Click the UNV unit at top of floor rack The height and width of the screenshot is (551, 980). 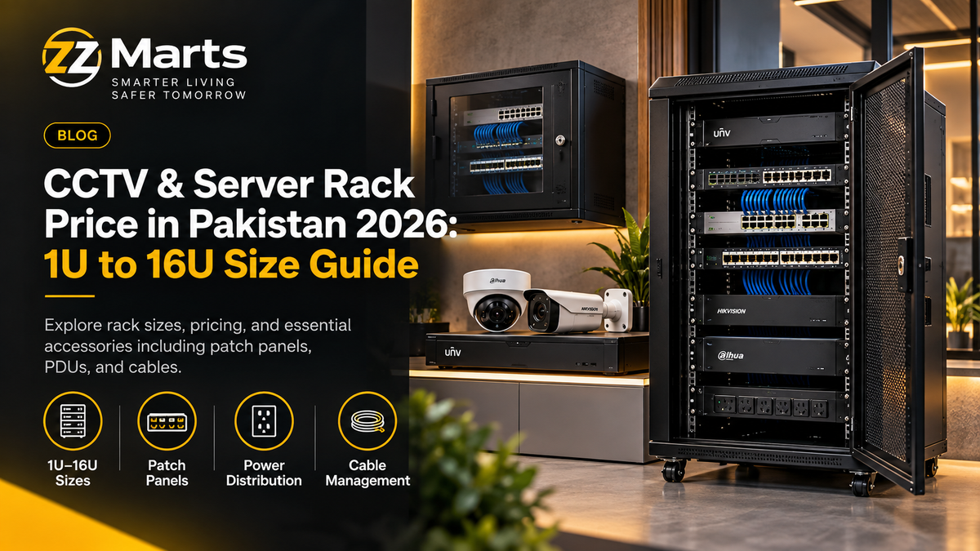pos(771,130)
